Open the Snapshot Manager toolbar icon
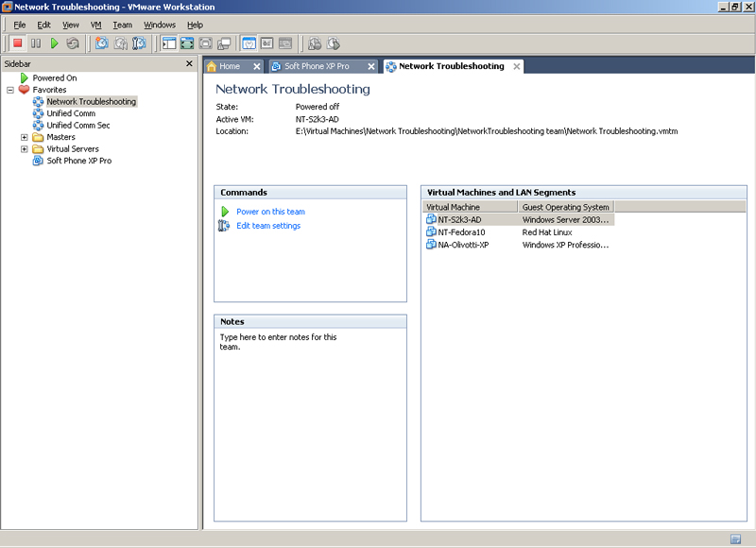Image resolution: width=756 pixels, height=548 pixels. click(x=139, y=43)
